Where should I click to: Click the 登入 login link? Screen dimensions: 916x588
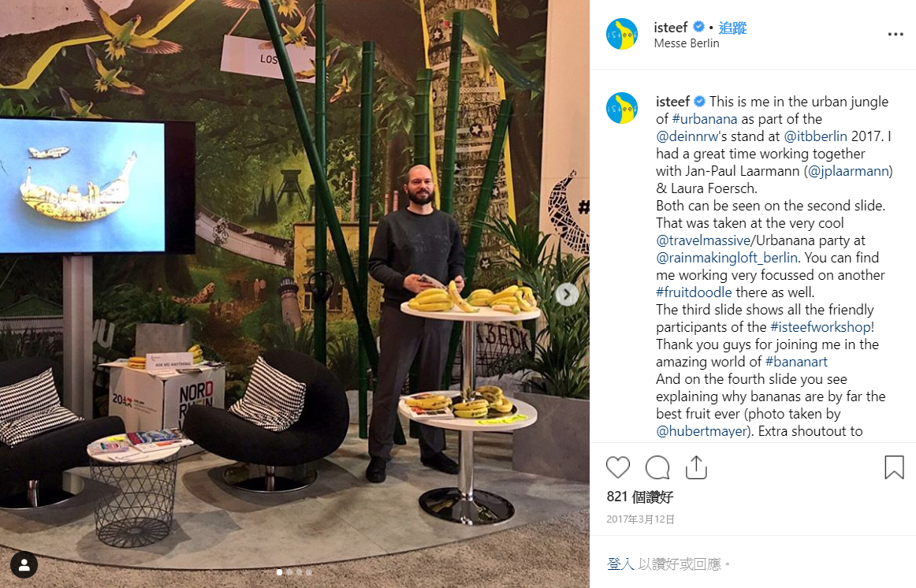620,564
